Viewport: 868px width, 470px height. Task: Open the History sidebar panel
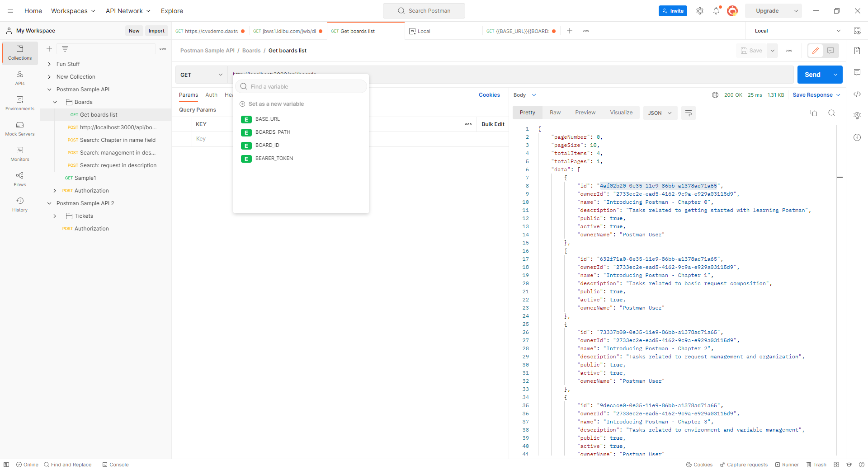(20, 205)
